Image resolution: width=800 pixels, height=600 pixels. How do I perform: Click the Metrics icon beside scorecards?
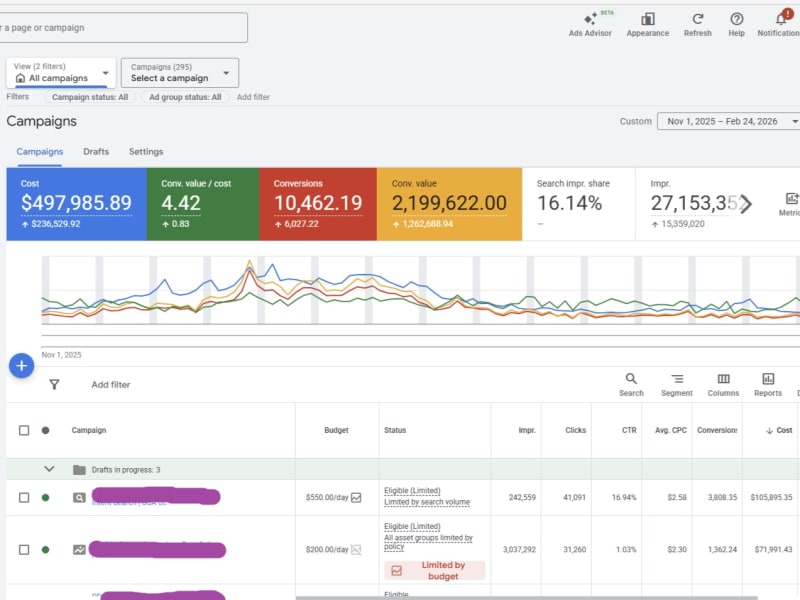point(792,198)
